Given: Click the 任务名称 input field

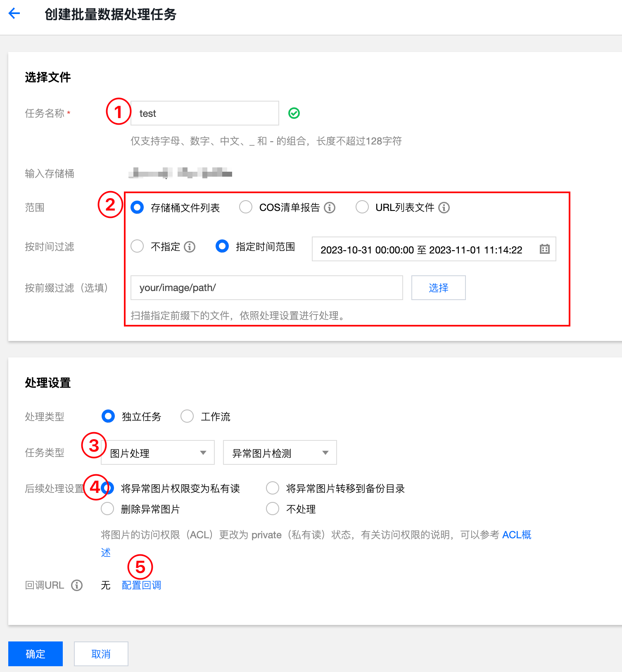Looking at the screenshot, I should coord(205,113).
